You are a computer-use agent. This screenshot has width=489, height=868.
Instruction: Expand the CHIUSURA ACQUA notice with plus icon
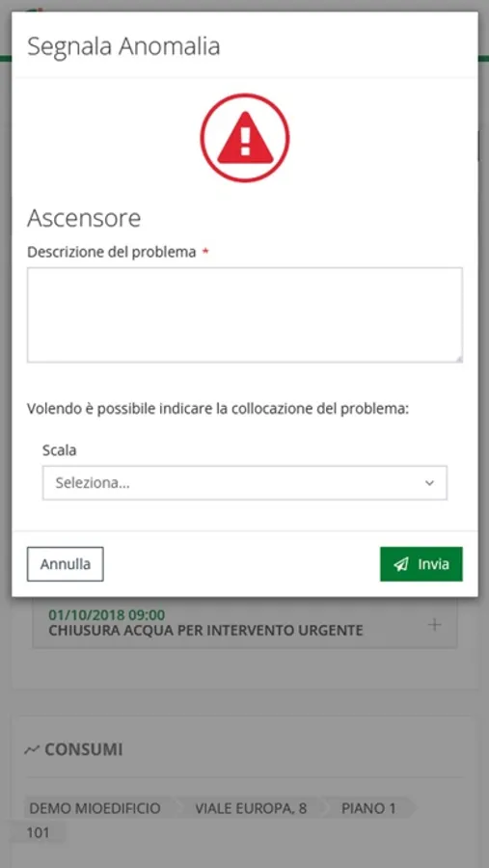point(435,625)
